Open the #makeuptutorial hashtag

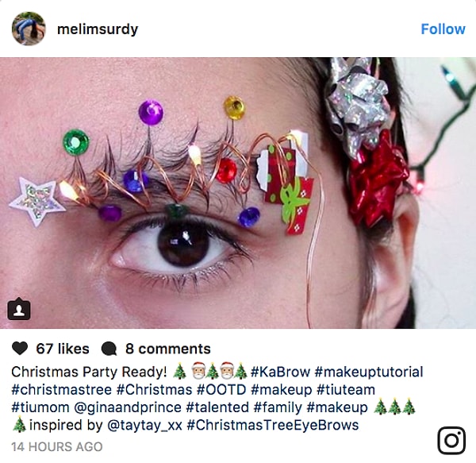pyautogui.click(x=369, y=372)
